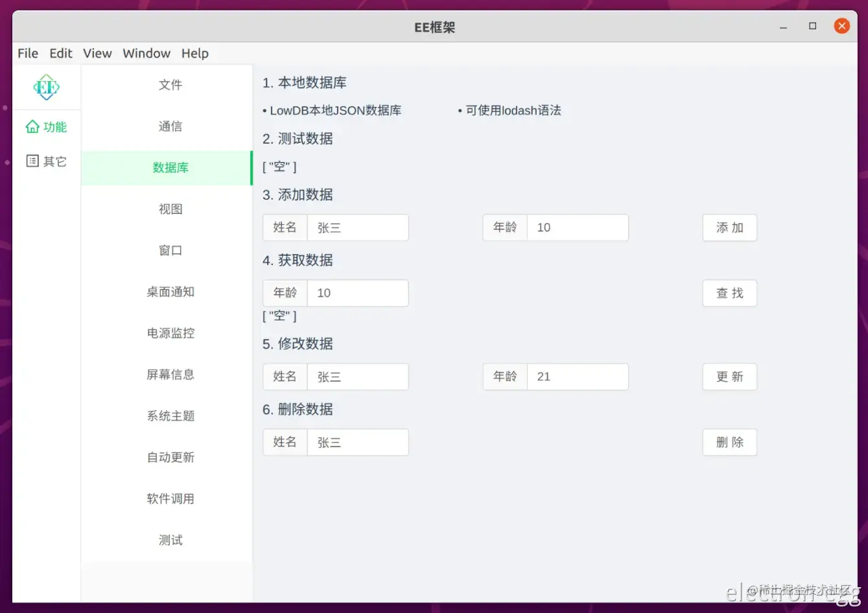Image resolution: width=868 pixels, height=613 pixels.
Task: Close the EE框架 window
Action: pyautogui.click(x=841, y=27)
